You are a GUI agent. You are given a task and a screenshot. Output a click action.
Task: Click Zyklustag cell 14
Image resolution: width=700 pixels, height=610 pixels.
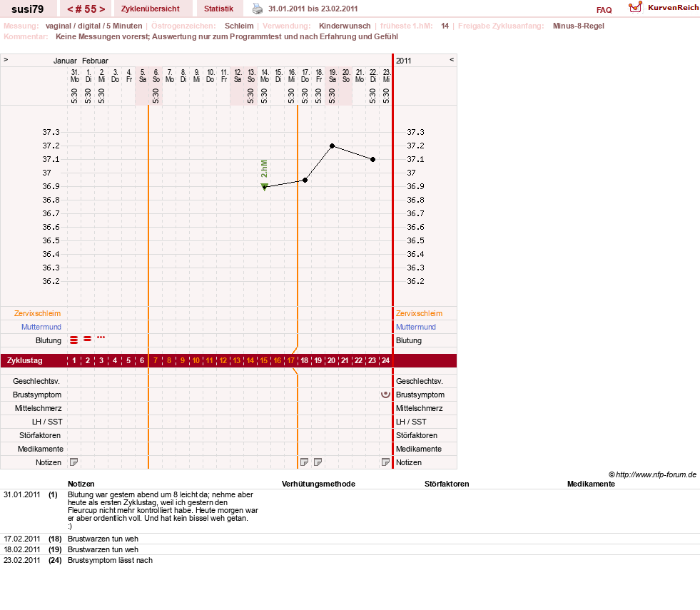tap(250, 360)
